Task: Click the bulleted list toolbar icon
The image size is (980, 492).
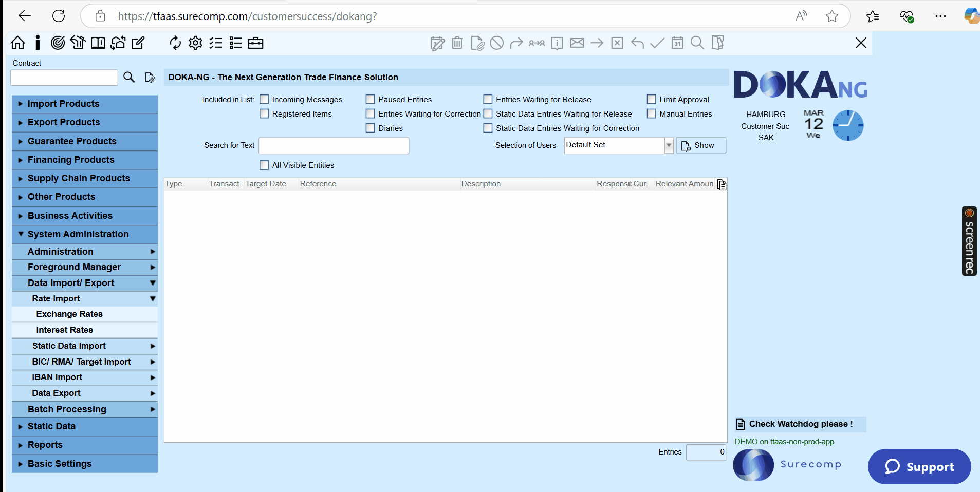Action: coord(235,43)
